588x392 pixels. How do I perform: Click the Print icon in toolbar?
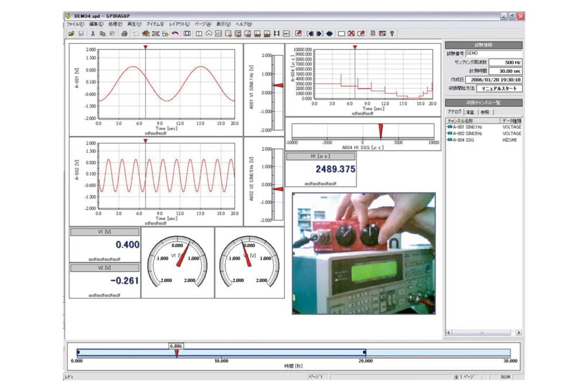(124, 34)
